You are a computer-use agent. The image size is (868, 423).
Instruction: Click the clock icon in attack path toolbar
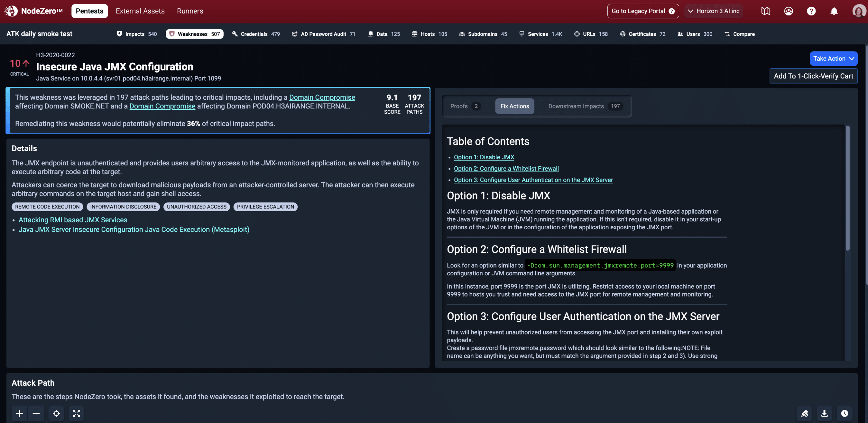(844, 413)
